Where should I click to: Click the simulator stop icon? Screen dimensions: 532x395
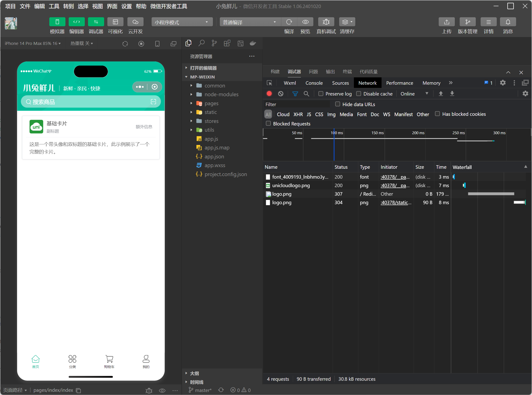(141, 44)
